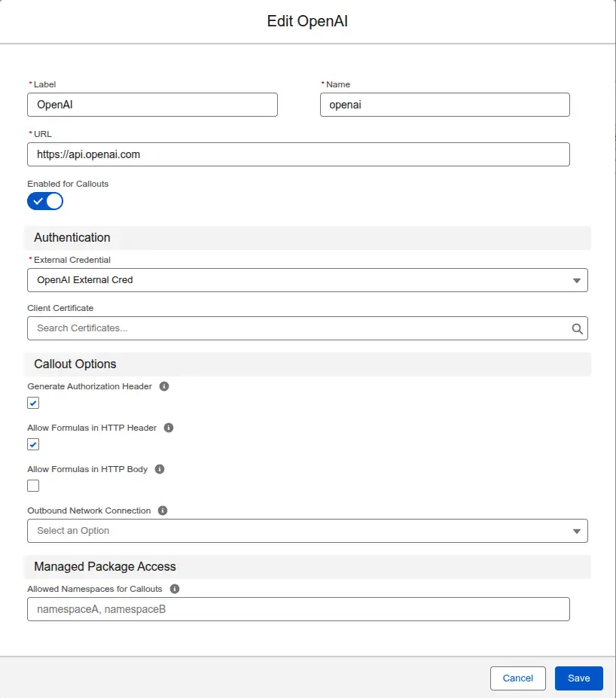Expand the Outbound Network Connection selector
Screen dimensions: 616x698
(x=577, y=531)
